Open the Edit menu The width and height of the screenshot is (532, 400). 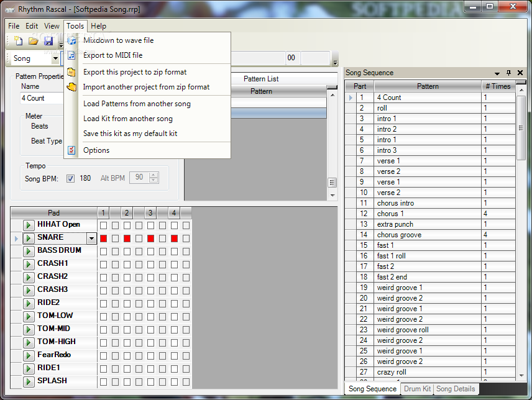click(32, 26)
